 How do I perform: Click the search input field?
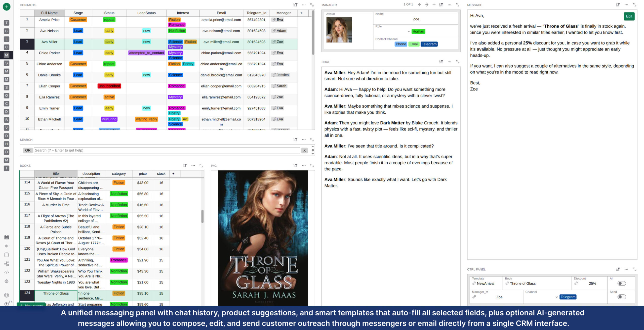pos(167,150)
